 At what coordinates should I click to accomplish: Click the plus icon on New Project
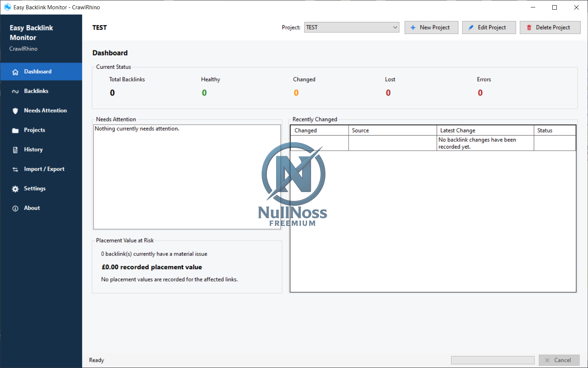(413, 27)
